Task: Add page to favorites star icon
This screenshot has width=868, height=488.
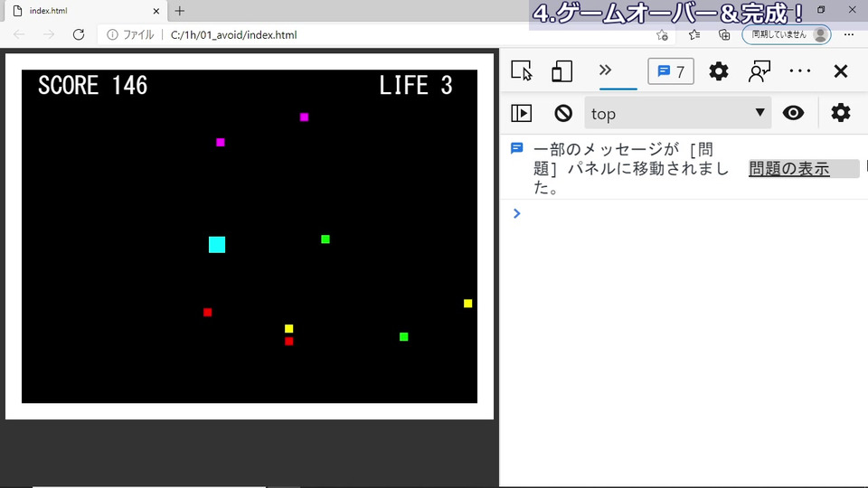Action: (662, 35)
